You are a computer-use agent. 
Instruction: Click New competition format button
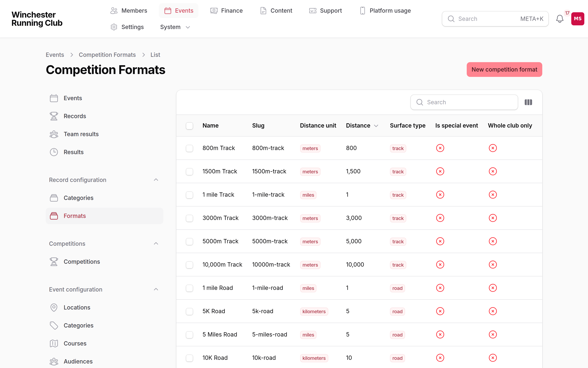[x=504, y=70]
